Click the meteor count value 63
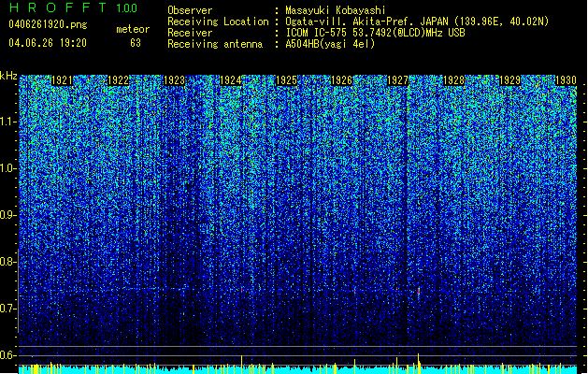The width and height of the screenshot is (588, 374). 136,43
